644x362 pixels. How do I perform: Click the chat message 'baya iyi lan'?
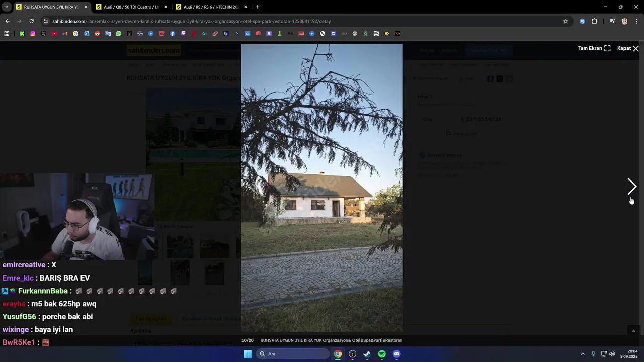coord(54,330)
